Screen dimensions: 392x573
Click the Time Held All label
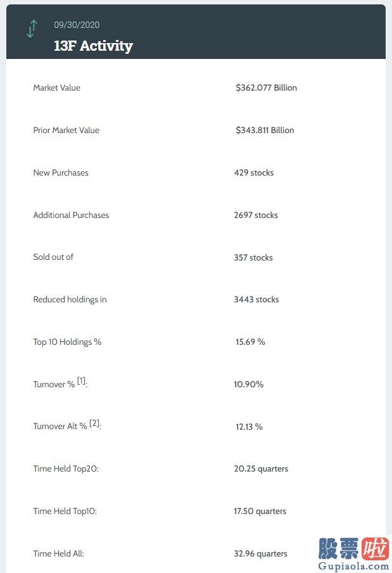[58, 553]
